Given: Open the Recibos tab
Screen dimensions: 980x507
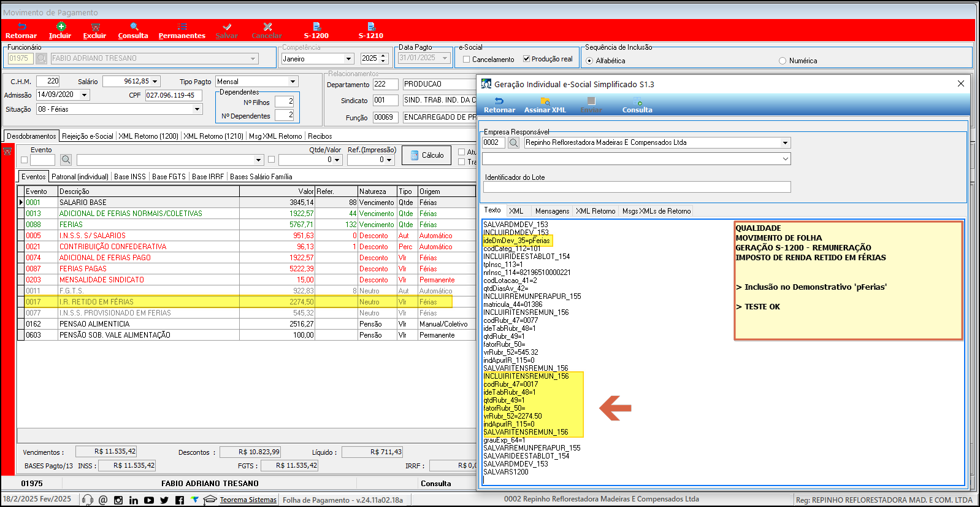Looking at the screenshot, I should (x=320, y=136).
